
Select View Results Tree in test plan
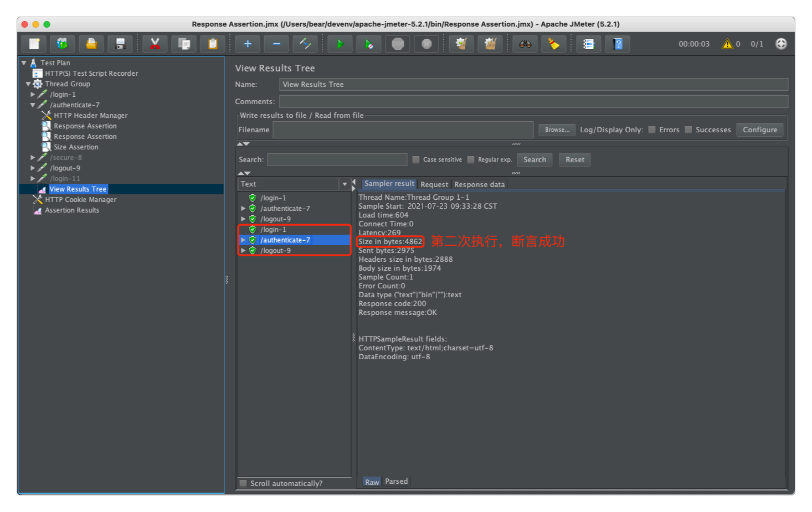pyautogui.click(x=78, y=189)
